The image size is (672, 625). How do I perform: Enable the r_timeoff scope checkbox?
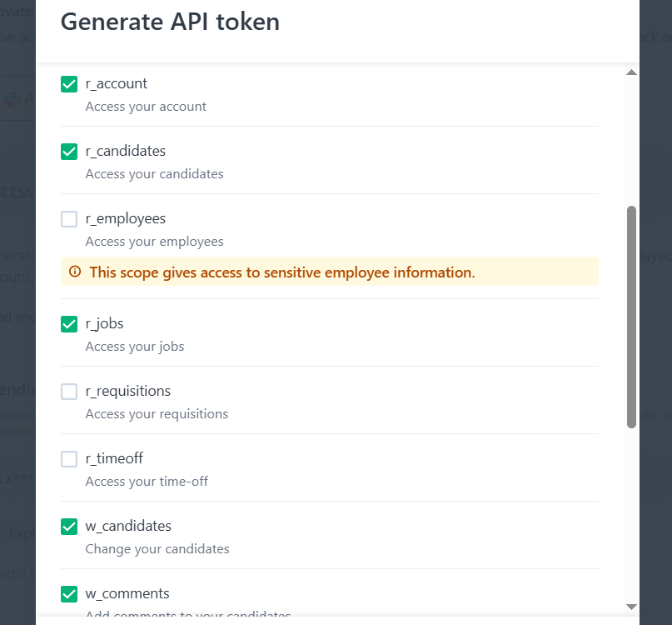tap(69, 459)
